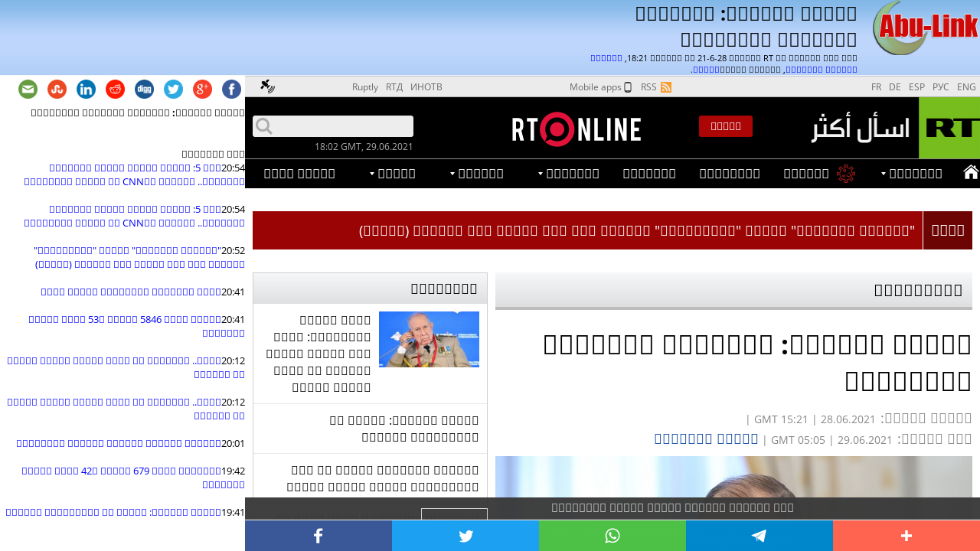Go to homepage via the house icon
This screenshot has height=551, width=980.
tap(971, 173)
